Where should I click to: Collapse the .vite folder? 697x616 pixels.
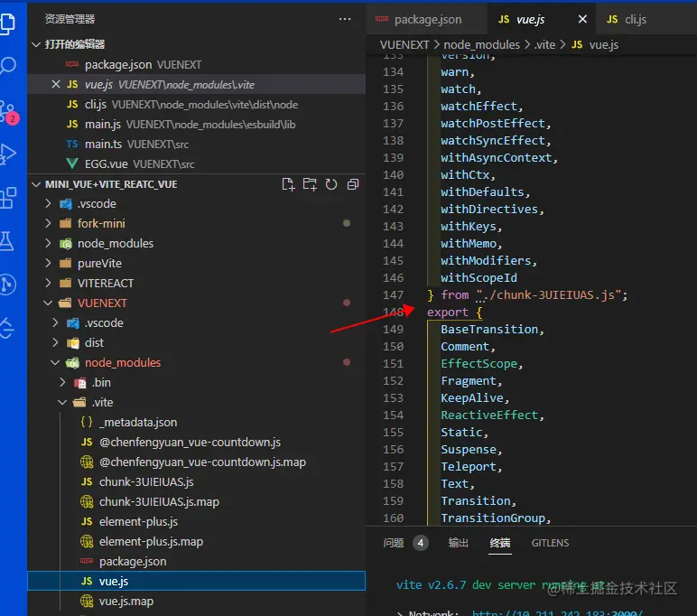click(196, 402)
